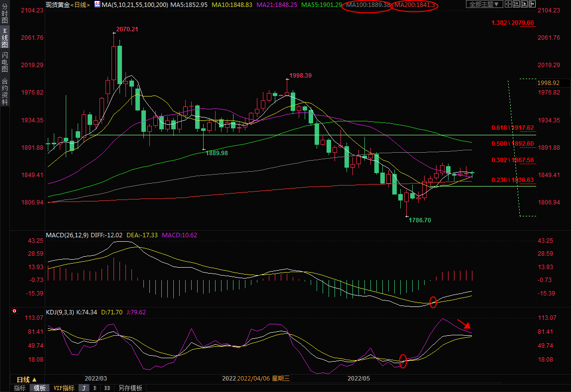Toggle the B template button
Viewport: 571px width, 392px height.
click(x=95, y=388)
